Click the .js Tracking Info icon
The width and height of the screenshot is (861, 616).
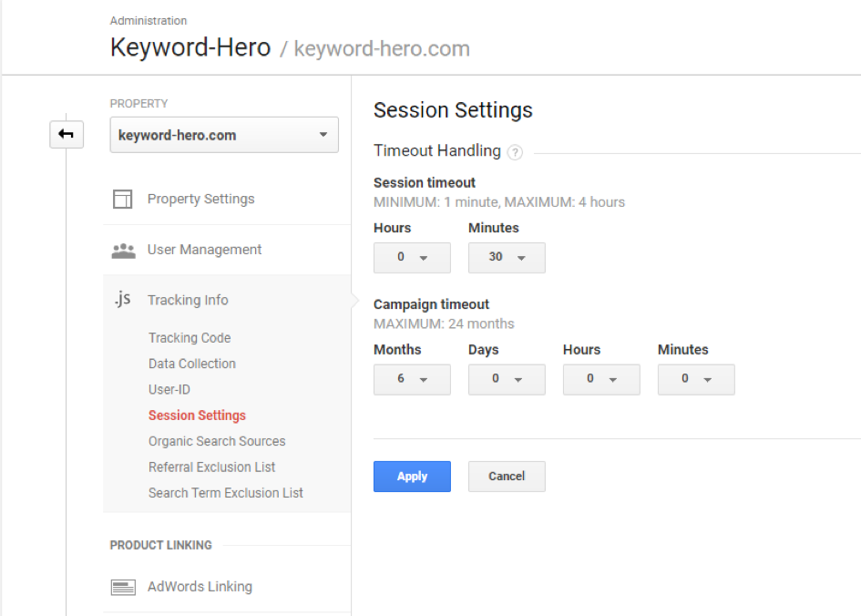122,299
